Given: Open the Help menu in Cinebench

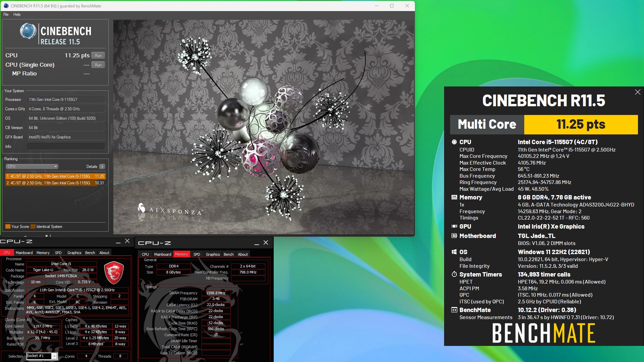Looking at the screenshot, I should [17, 14].
